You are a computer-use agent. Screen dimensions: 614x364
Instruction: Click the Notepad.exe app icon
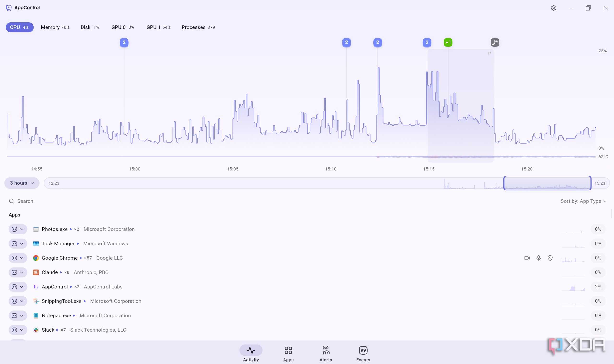[36, 315]
